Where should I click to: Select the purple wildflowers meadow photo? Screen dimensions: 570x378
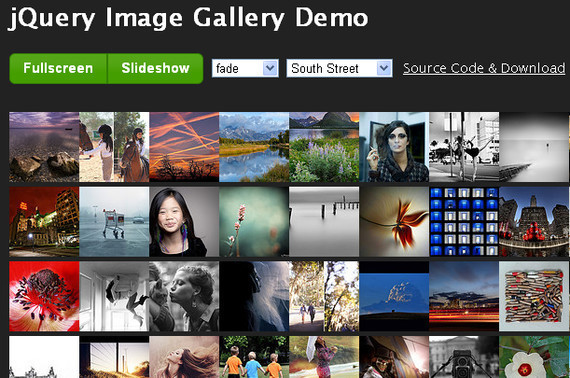[324, 147]
